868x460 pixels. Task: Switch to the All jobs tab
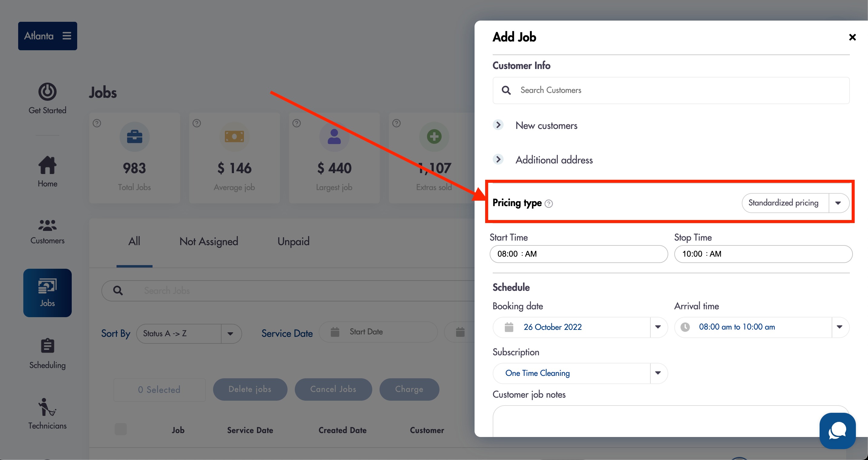[x=134, y=241]
